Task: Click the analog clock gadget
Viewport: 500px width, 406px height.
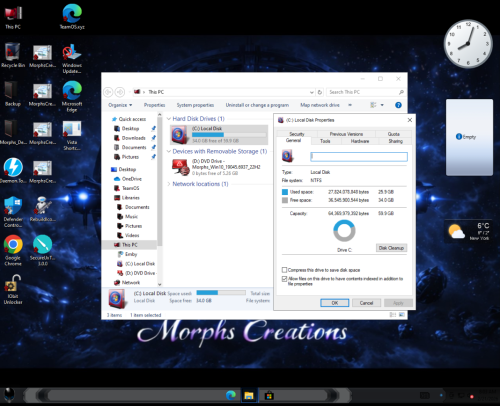Action: pyautogui.click(x=468, y=43)
